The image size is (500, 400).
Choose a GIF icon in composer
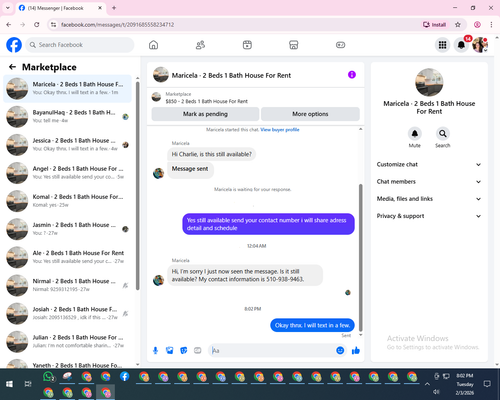pos(198,350)
